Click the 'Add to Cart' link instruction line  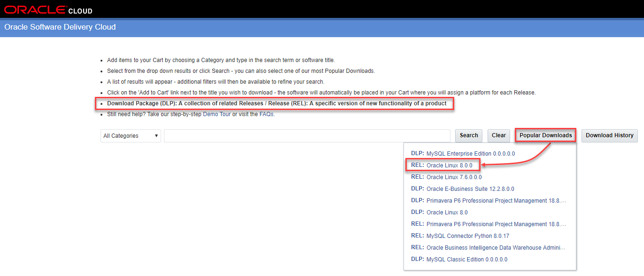click(x=321, y=93)
